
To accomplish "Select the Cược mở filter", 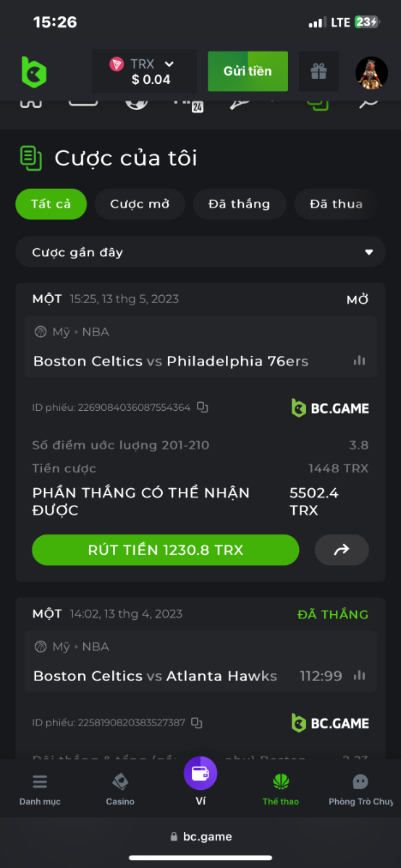I will click(140, 204).
